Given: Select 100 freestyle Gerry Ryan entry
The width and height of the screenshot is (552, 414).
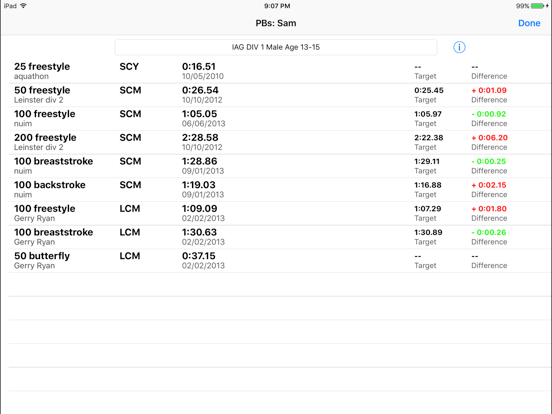Looking at the screenshot, I should 280,213.
